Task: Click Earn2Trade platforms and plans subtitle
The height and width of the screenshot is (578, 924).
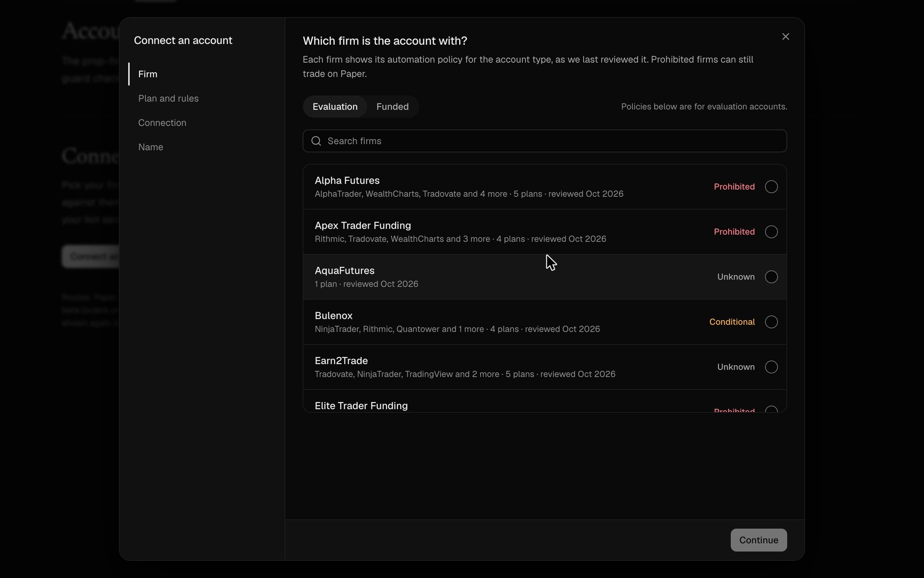Action: (465, 374)
